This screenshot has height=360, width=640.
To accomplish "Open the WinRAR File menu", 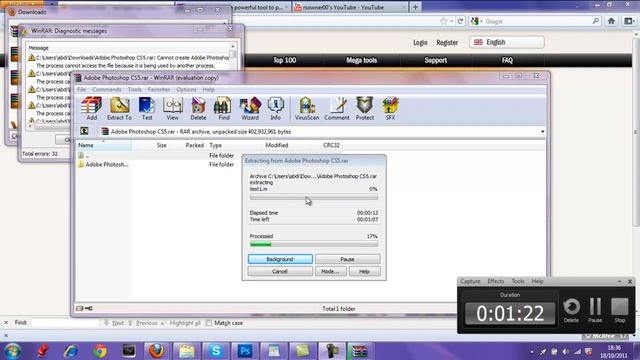I will tap(81, 89).
